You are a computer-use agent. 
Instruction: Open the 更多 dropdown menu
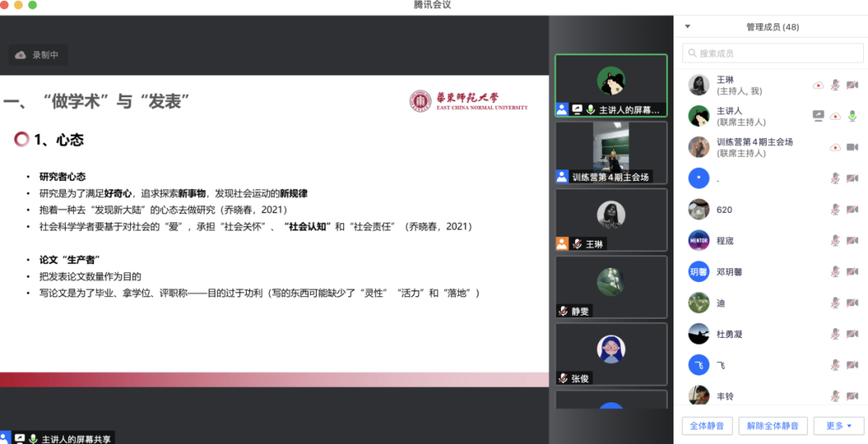pyautogui.click(x=838, y=426)
